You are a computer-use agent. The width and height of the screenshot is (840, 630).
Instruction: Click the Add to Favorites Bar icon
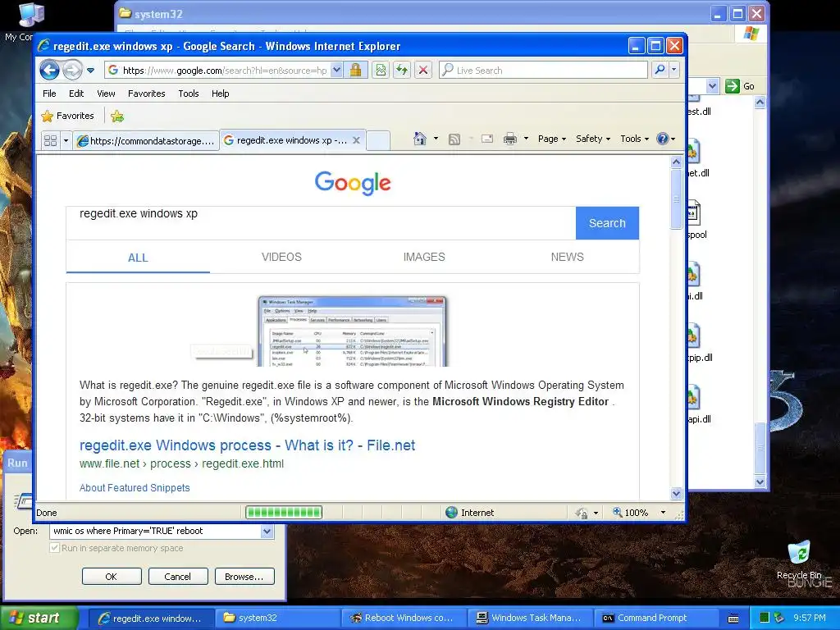point(117,116)
